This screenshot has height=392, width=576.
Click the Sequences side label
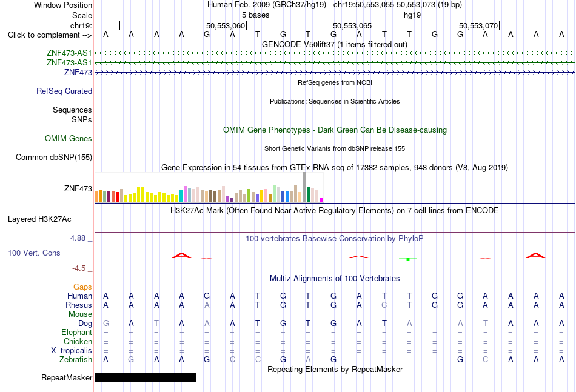point(72,110)
